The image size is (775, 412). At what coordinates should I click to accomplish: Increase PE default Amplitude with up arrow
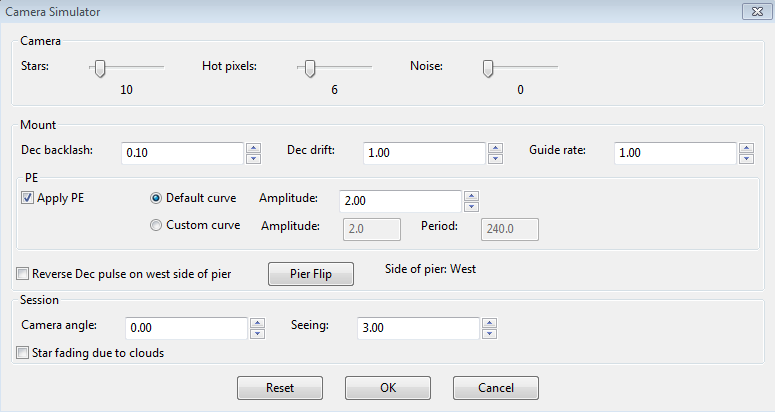click(472, 195)
